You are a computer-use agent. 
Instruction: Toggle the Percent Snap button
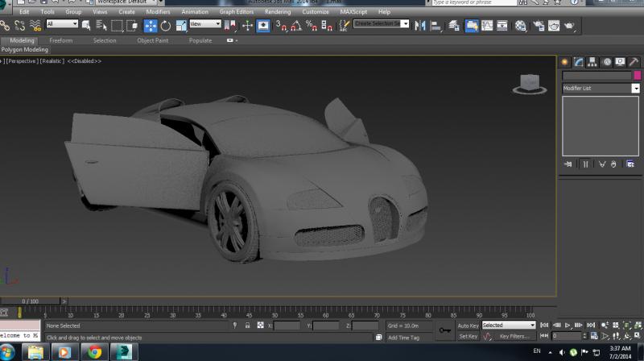pos(312,26)
